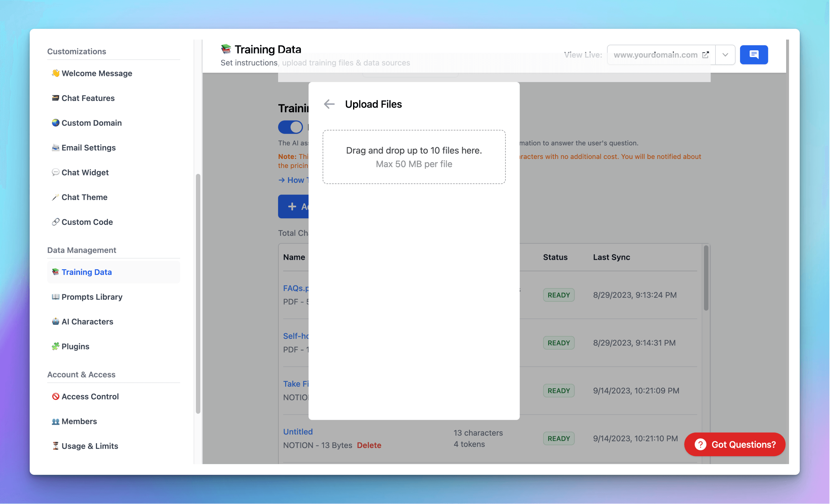Open www.yourdomain.com live link
The image size is (830, 504).
tap(661, 55)
